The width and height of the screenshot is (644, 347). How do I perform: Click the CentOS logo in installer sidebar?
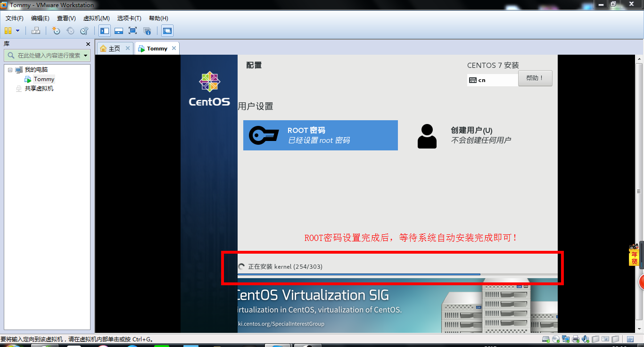click(209, 89)
